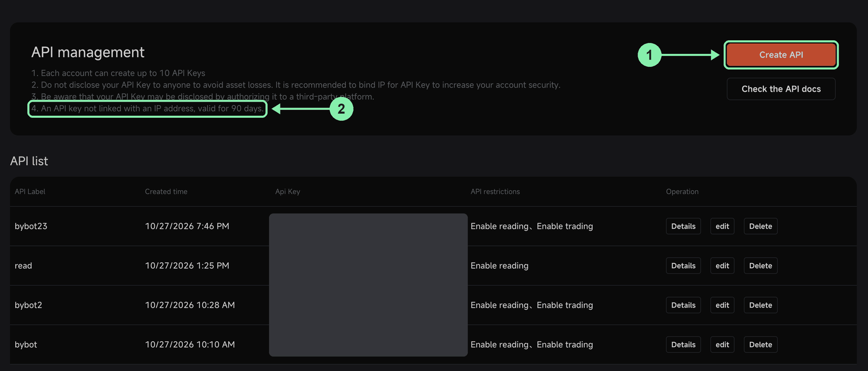868x371 pixels.
Task: Open Details for bybot key
Action: 684,344
